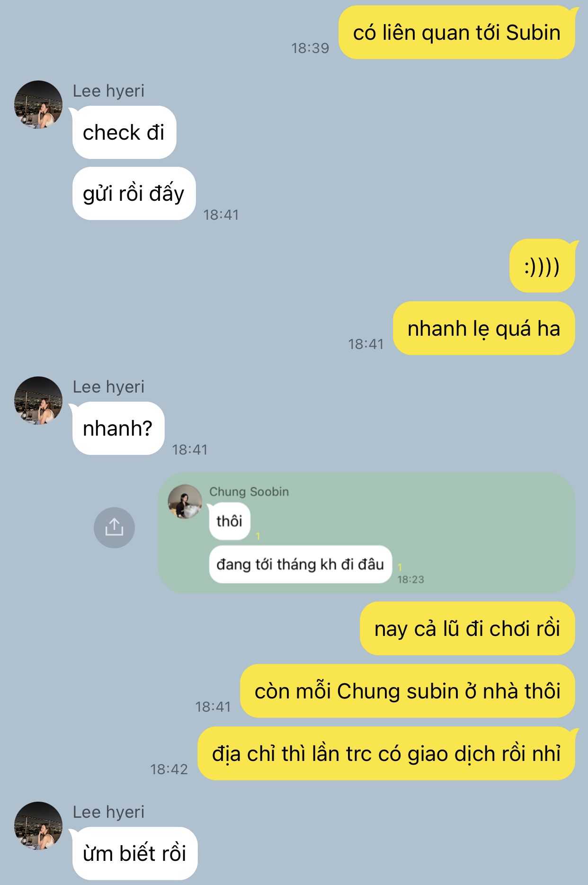Screen dimensions: 588x885
Task: Select the 'nhanh lẹ quá ha' bubble
Action: click(x=484, y=328)
